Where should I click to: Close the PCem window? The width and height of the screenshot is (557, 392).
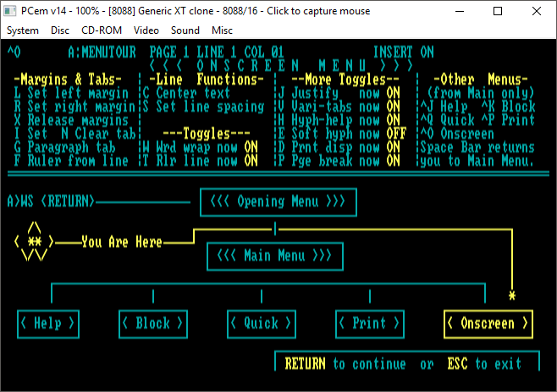click(x=537, y=11)
